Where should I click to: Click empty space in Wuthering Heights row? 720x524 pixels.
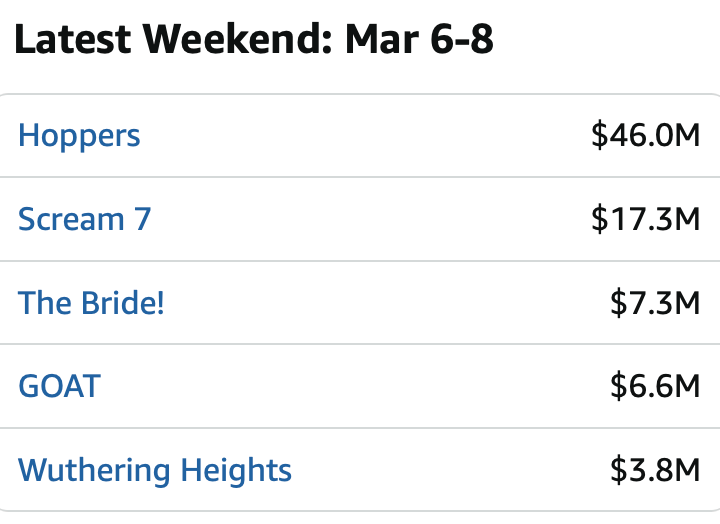click(450, 470)
